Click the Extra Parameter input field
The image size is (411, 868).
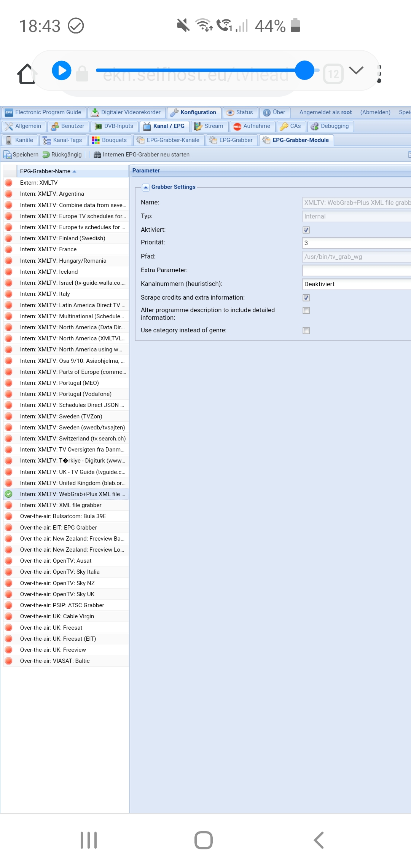[357, 270]
